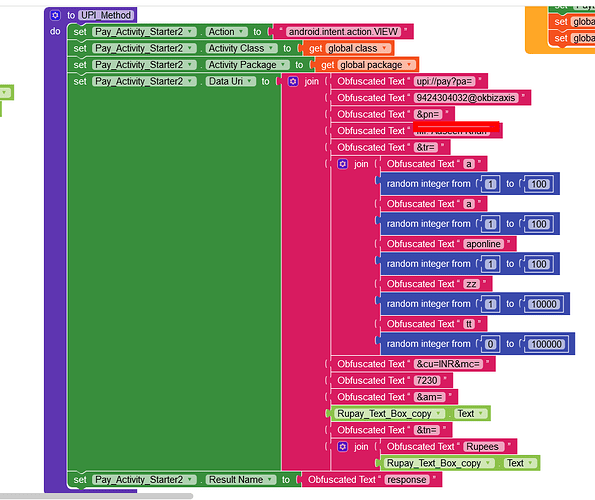Edit procedure name UPI_Method
The image size is (595, 500).
pyautogui.click(x=106, y=15)
